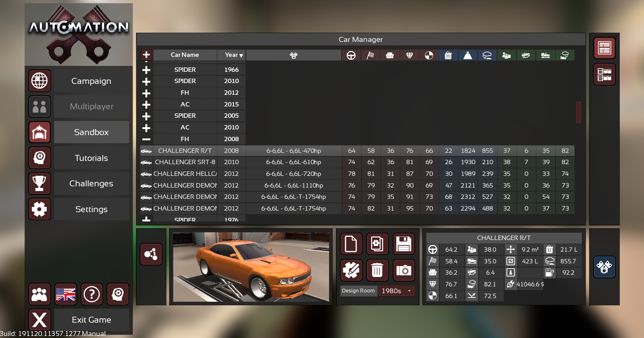
Task: Sort by the fuel can column
Action: [x=448, y=55]
